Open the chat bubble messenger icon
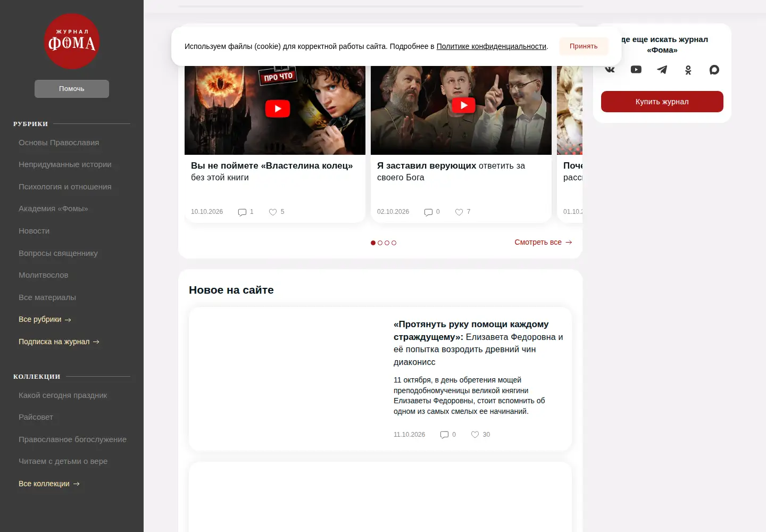The height and width of the screenshot is (532, 766). click(x=714, y=70)
